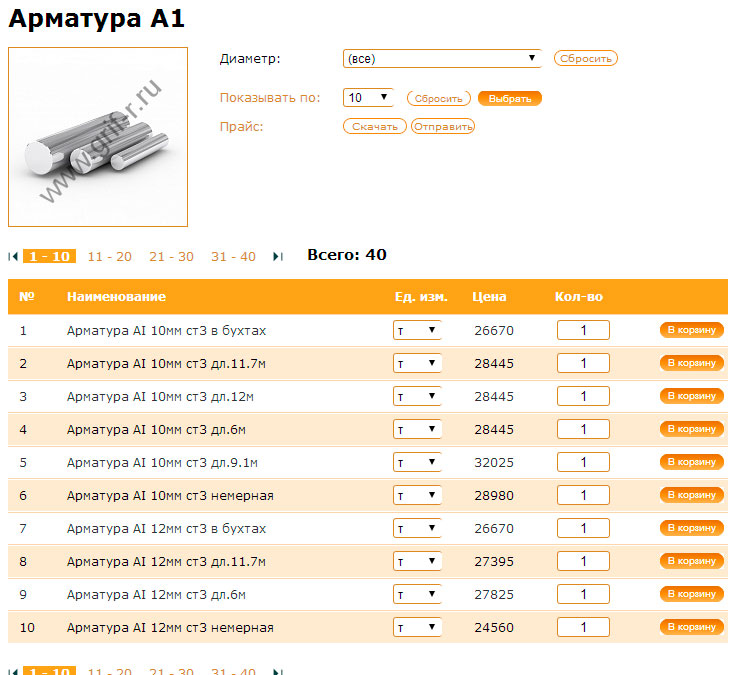Screen dimensions: 756x675
Task: Add 12мм ст3 в бухтах to cart
Action: 691,528
